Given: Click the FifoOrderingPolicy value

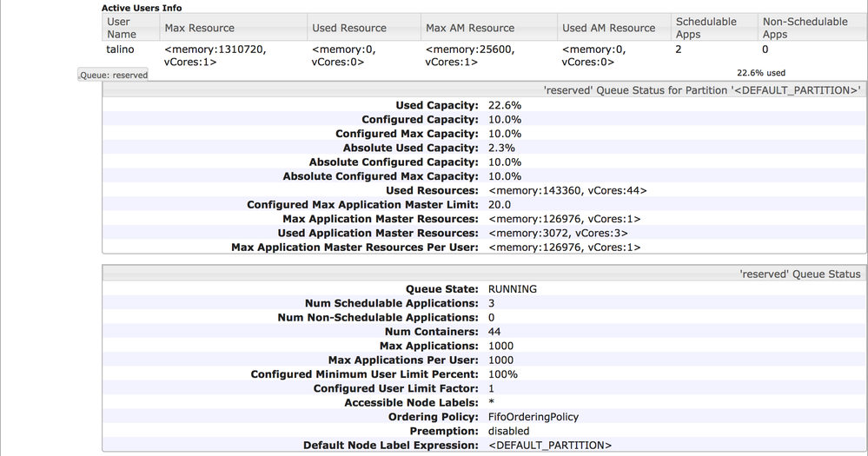Looking at the screenshot, I should [x=533, y=417].
